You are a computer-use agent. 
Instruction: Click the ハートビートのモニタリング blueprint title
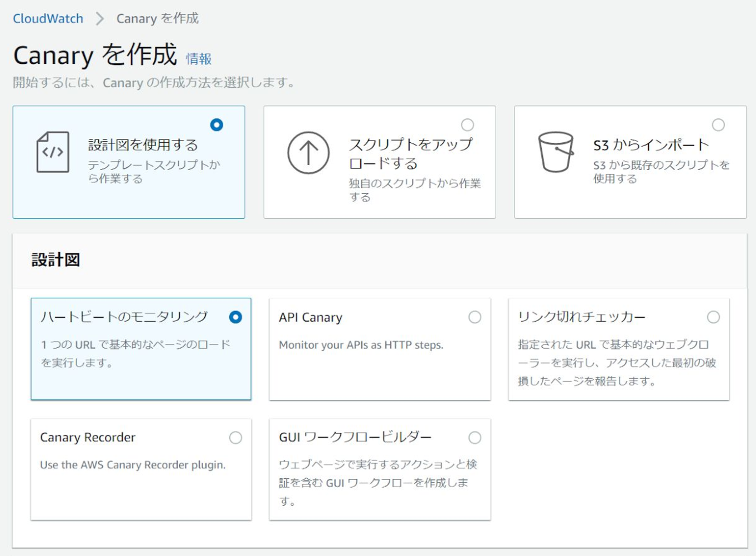point(124,317)
